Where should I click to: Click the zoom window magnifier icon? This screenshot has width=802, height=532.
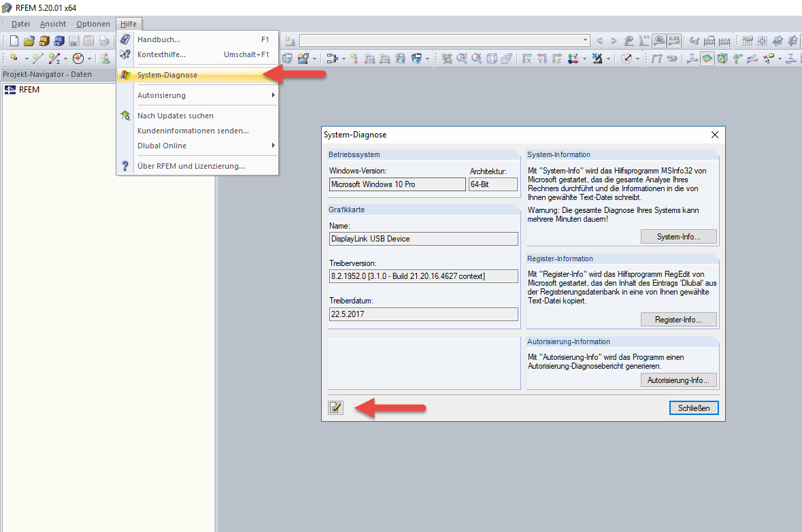click(x=462, y=59)
